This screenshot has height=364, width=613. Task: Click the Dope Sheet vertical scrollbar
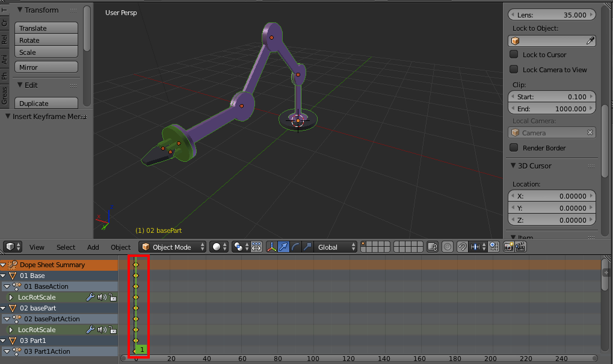tap(606, 273)
